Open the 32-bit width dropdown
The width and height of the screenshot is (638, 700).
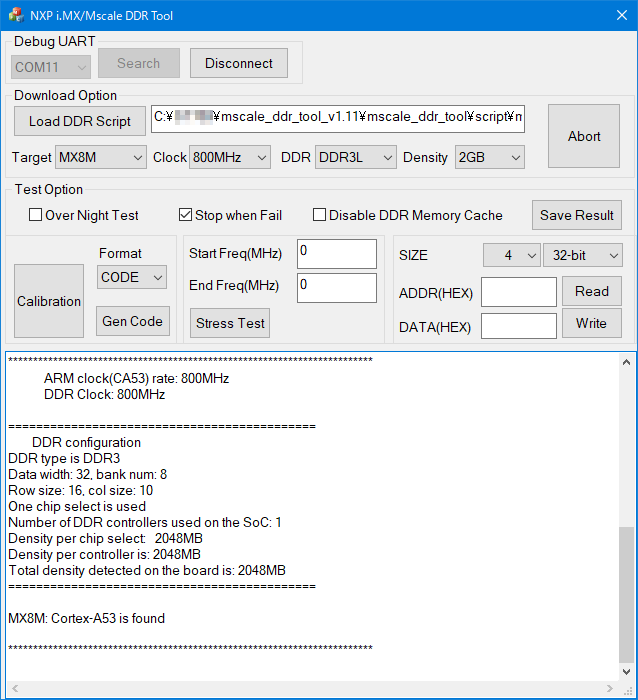[x=583, y=255]
